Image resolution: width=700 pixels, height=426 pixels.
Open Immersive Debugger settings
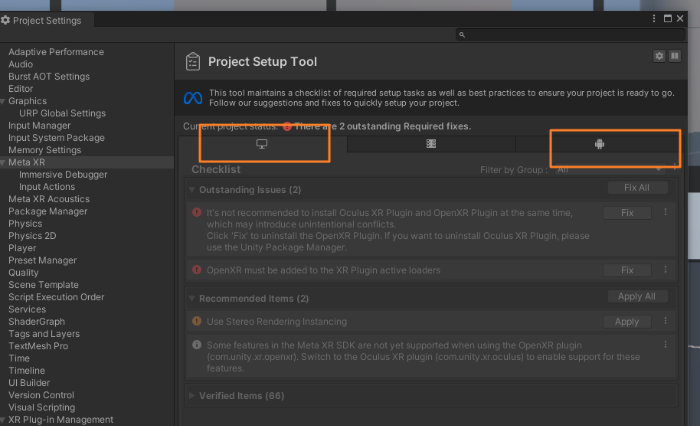tap(63, 175)
